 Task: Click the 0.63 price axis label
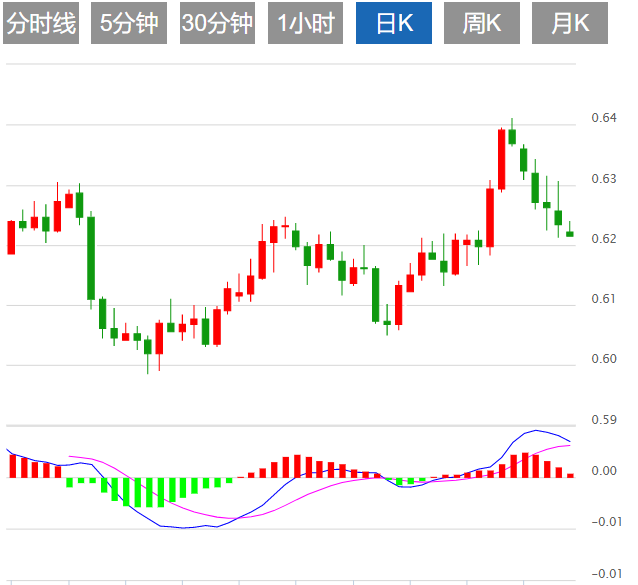(604, 179)
